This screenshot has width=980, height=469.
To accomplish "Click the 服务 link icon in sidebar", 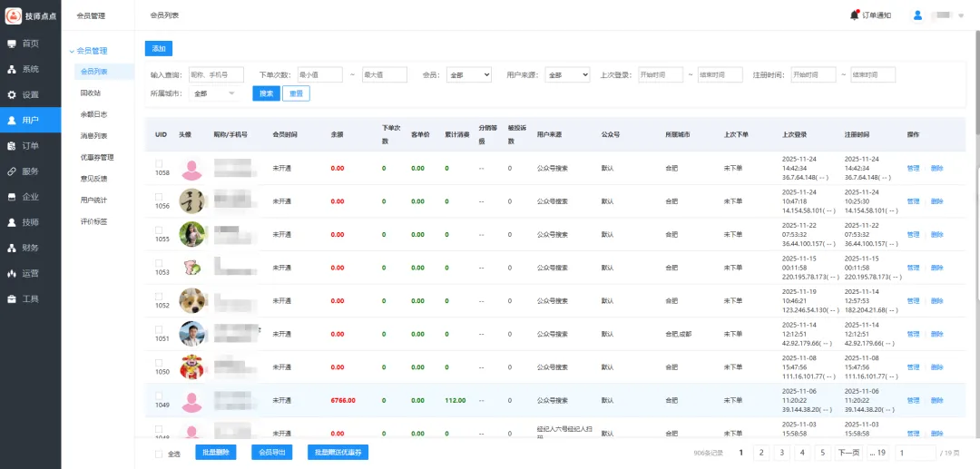I will tap(12, 171).
